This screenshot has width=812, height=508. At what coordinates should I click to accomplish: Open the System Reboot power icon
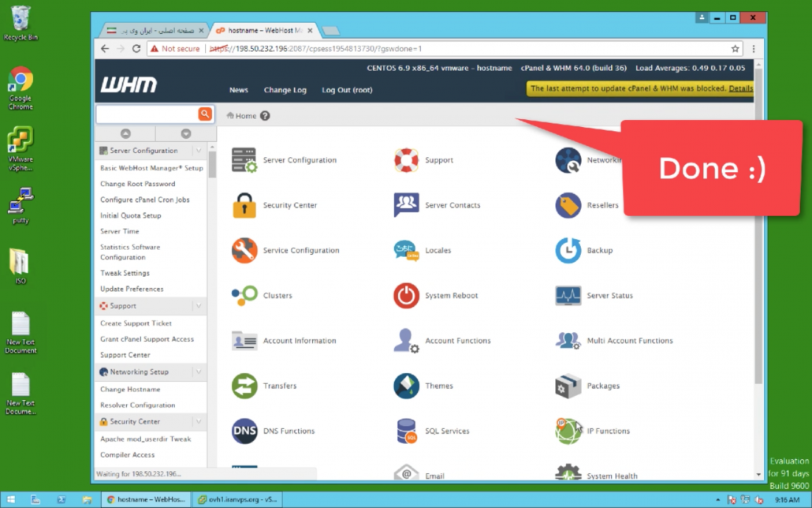click(x=406, y=296)
